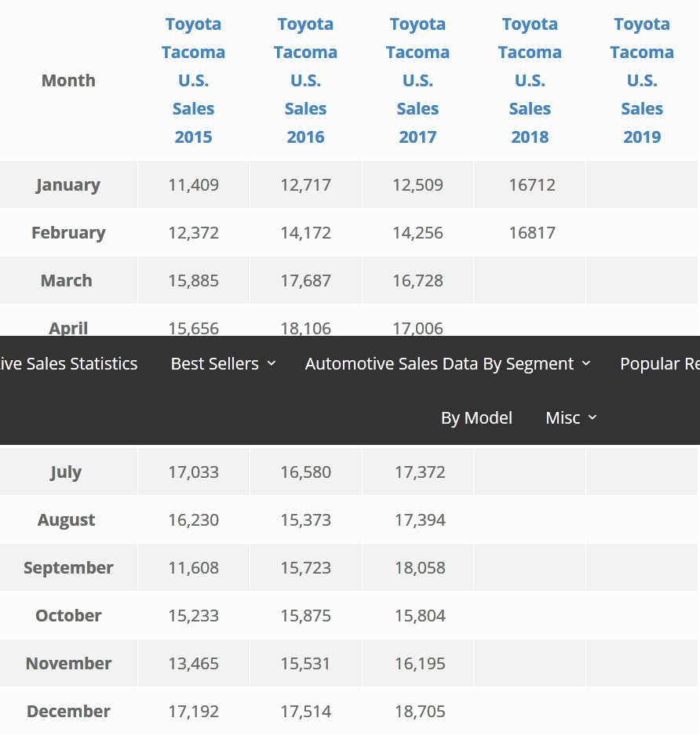Click February 2015 value 12,372
The image size is (700, 736).
pos(193,233)
